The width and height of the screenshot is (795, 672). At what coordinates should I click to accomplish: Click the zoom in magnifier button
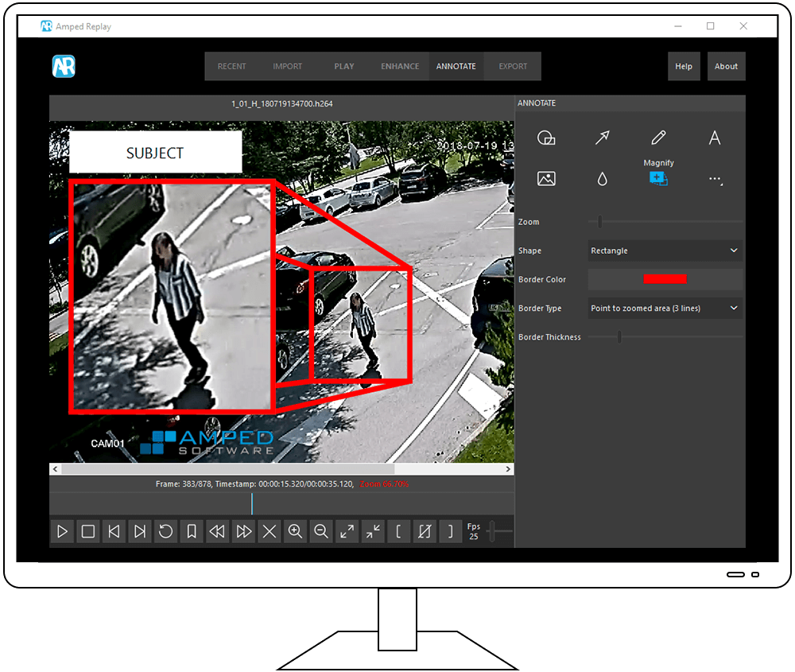click(x=295, y=531)
